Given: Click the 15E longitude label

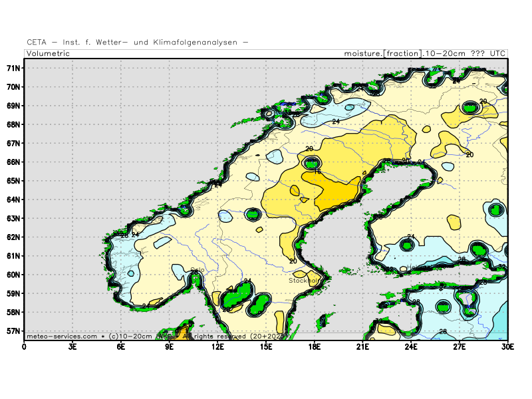Looking at the screenshot, I should pyautogui.click(x=266, y=346).
